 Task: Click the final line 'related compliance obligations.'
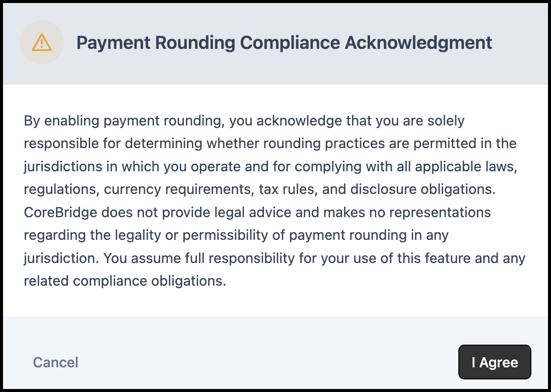tap(125, 281)
